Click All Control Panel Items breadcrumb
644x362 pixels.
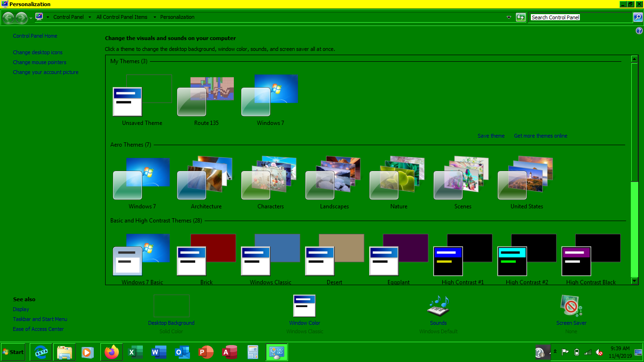(x=122, y=17)
